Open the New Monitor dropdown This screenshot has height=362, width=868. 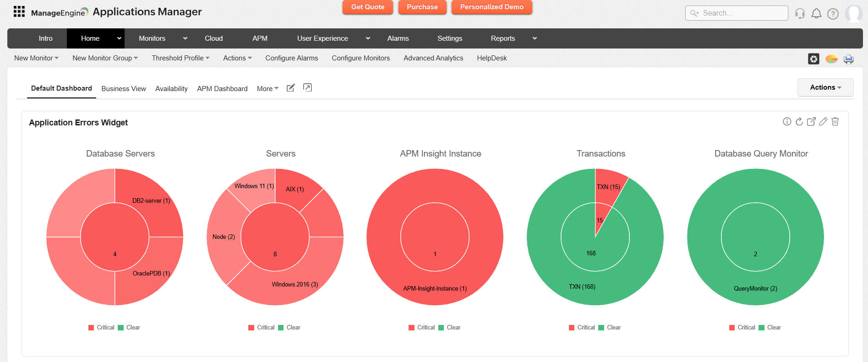[36, 58]
